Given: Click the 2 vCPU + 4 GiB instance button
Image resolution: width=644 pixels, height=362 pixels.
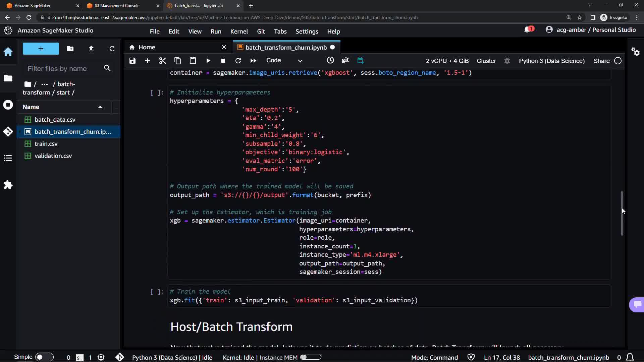Looking at the screenshot, I should (x=447, y=61).
